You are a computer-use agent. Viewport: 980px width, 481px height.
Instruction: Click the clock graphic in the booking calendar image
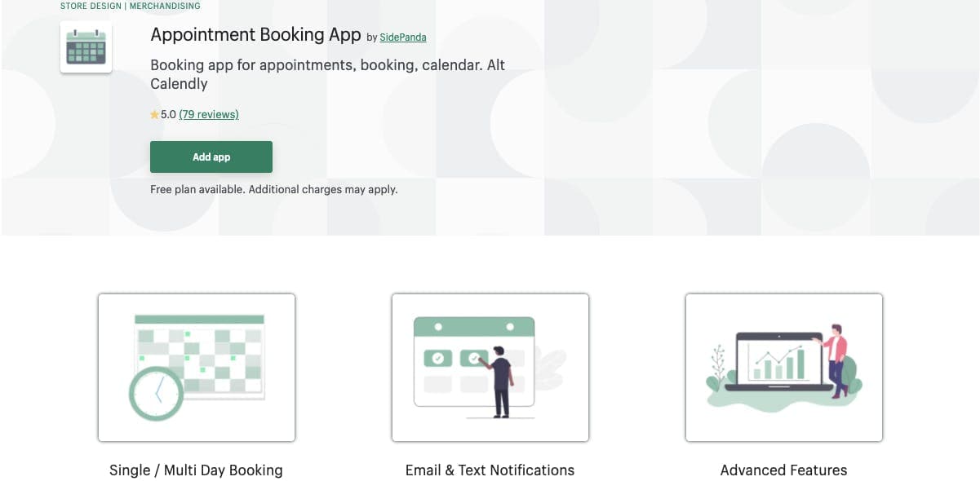(156, 394)
